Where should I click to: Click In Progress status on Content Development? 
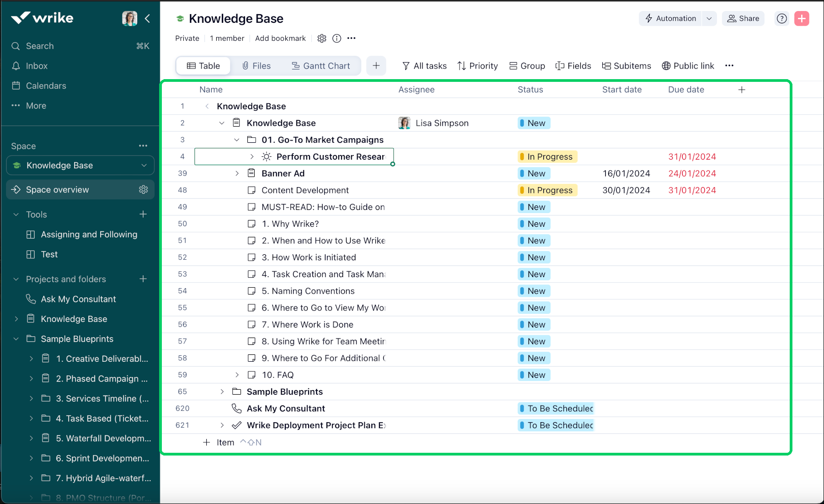(548, 190)
